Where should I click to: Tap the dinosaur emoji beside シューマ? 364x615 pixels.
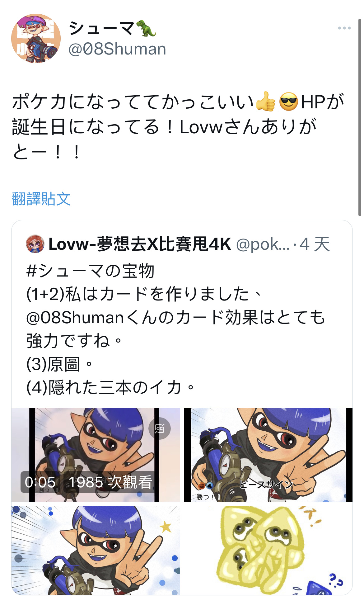point(146,28)
